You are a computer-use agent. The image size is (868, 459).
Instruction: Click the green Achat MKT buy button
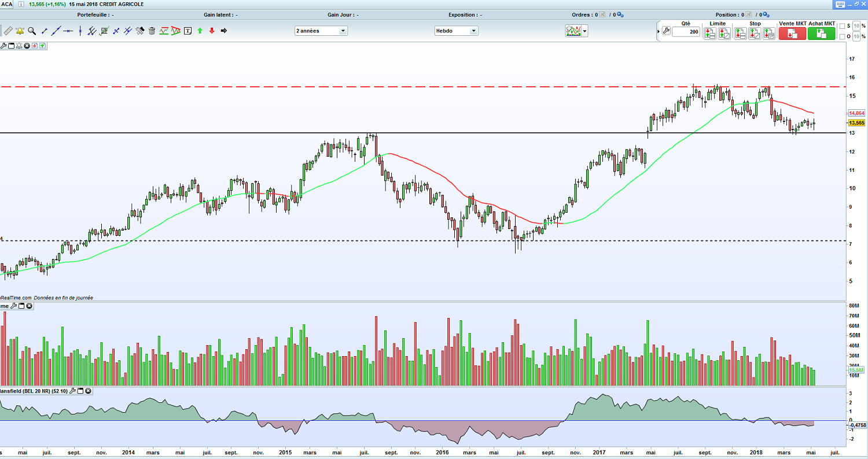click(x=822, y=34)
